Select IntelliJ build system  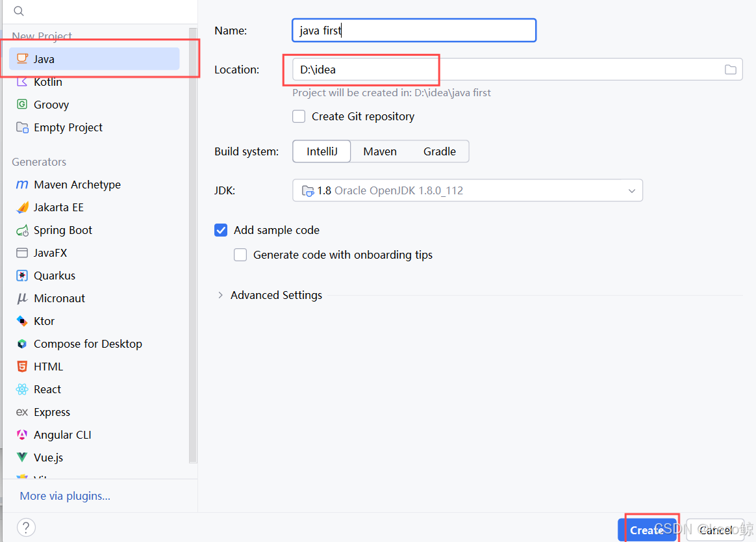[321, 151]
